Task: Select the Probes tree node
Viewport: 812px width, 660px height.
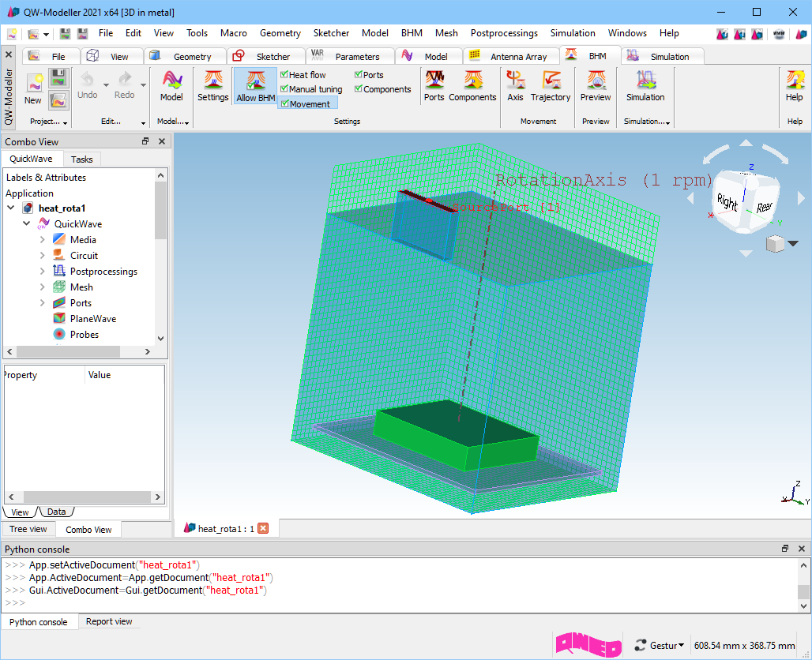Action: coord(85,335)
